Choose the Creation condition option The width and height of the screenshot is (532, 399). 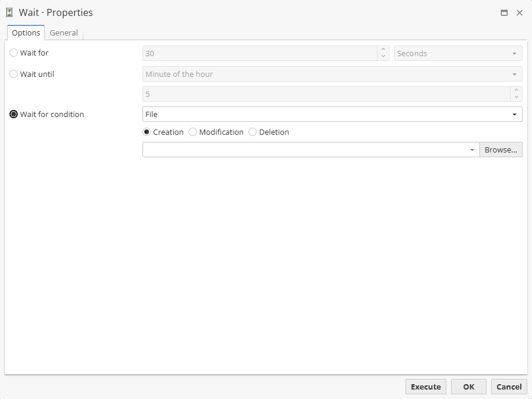pyautogui.click(x=146, y=132)
